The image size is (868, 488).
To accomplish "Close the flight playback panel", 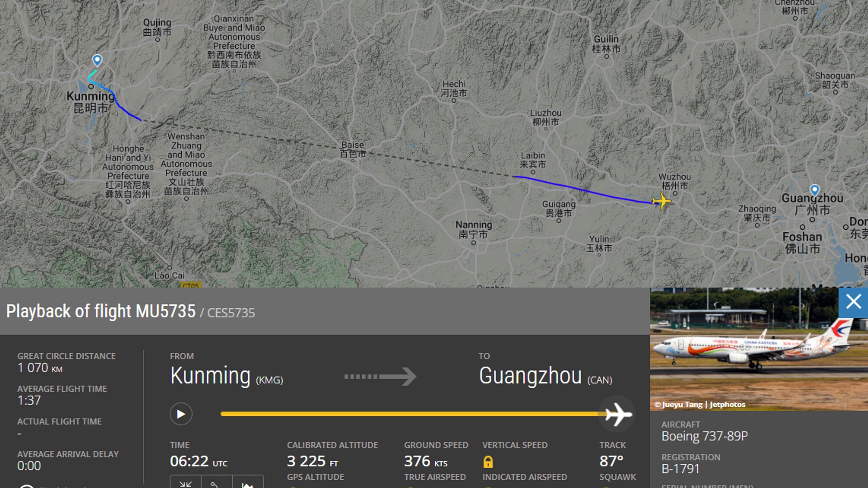I will click(x=853, y=302).
